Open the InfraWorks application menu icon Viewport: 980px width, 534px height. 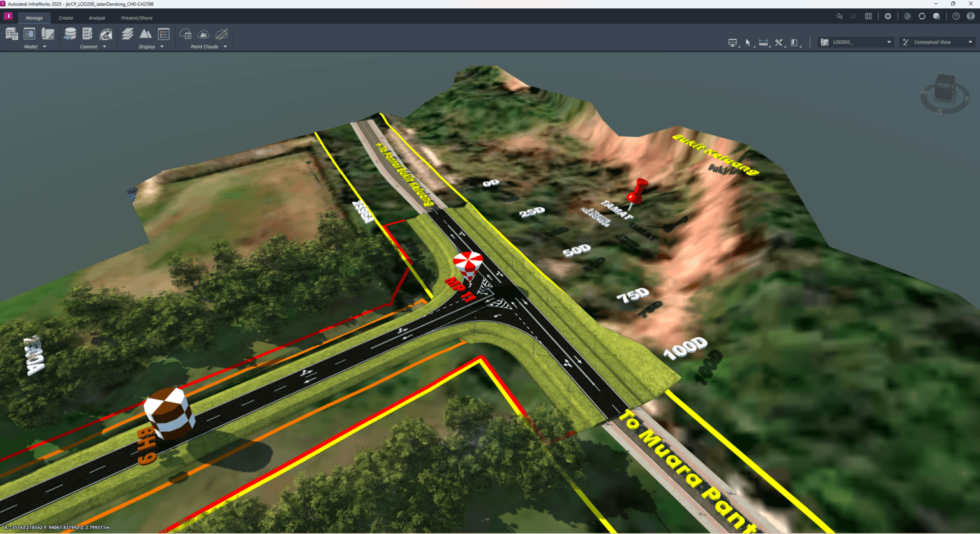(8, 17)
